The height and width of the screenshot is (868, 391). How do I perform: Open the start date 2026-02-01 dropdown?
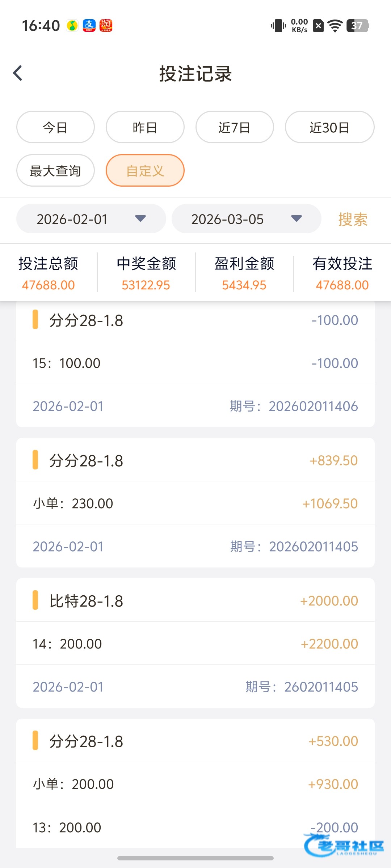point(91,219)
